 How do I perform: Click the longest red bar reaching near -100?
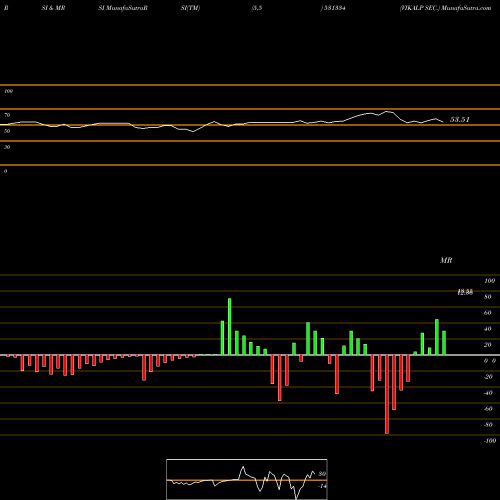pos(387,394)
